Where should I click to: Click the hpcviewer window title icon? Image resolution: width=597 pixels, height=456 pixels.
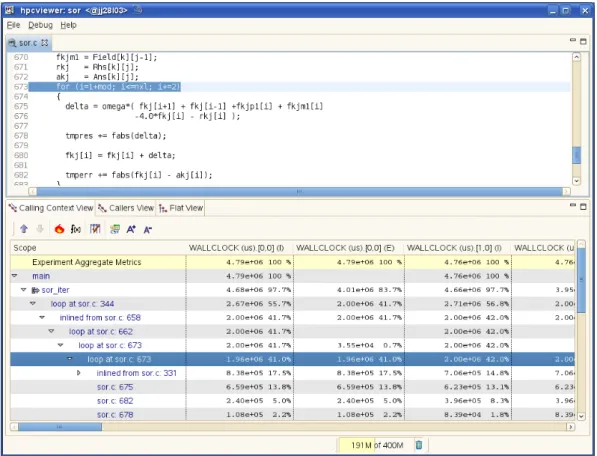click(10, 10)
